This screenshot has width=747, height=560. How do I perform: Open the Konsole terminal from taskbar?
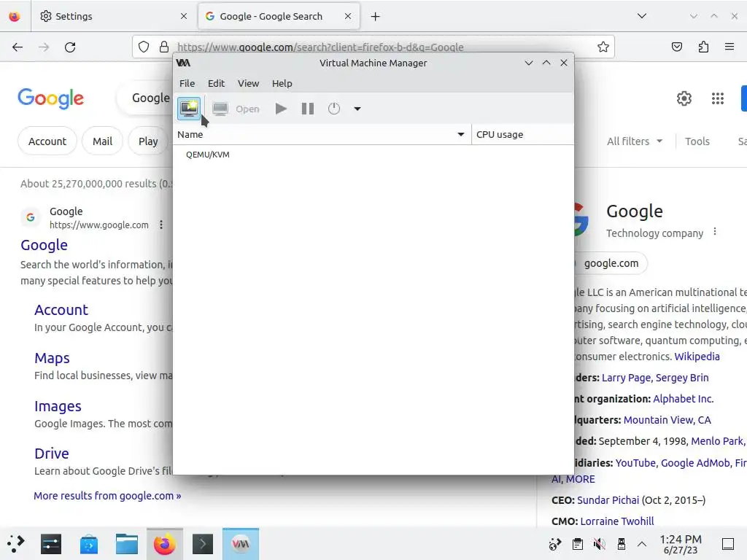(203, 544)
